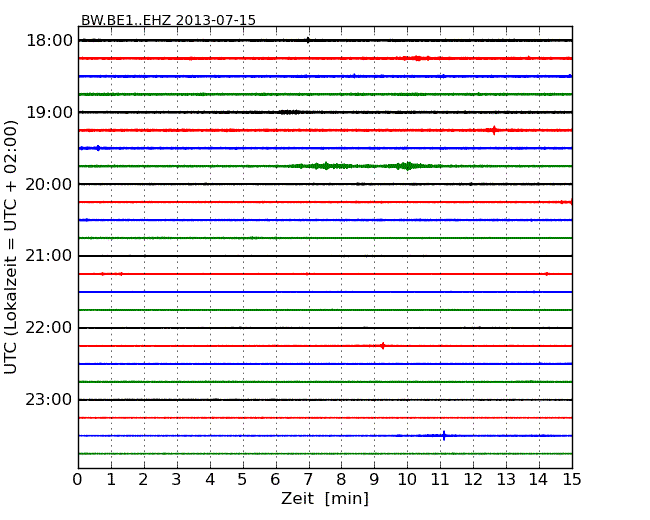The width and height of the screenshot is (650, 520).
Task: Select the 19:00 y-axis time label
Action: click(49, 112)
